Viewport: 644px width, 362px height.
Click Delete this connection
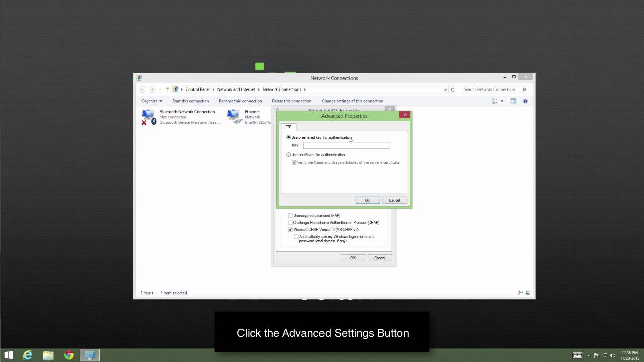pyautogui.click(x=292, y=101)
